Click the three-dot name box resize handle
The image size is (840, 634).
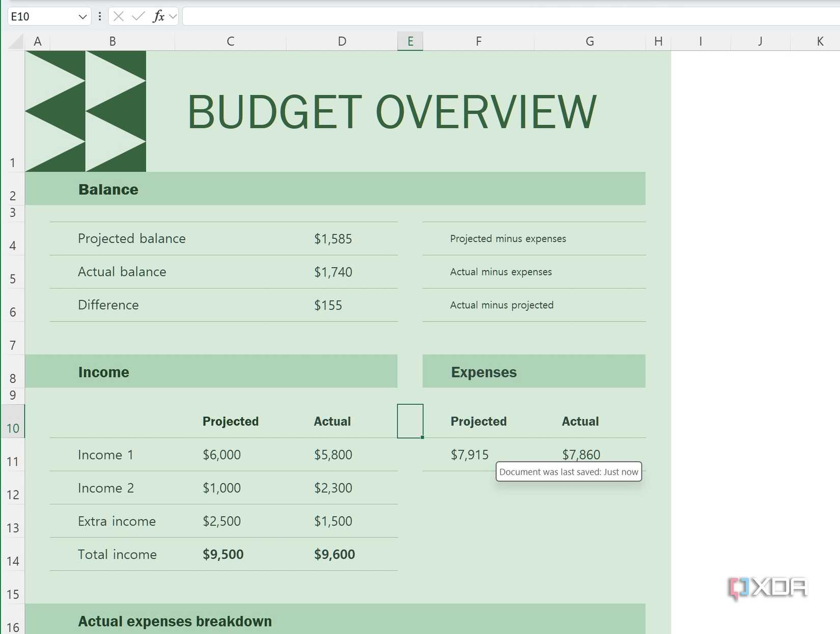[100, 16]
